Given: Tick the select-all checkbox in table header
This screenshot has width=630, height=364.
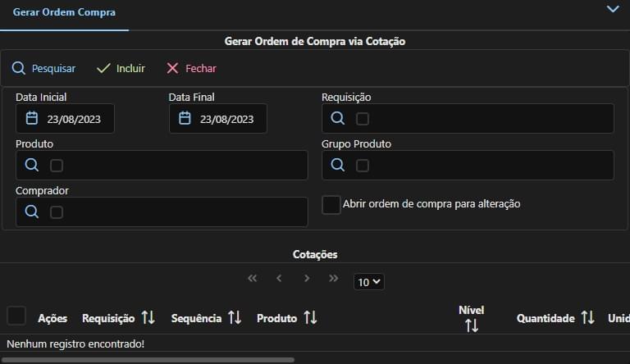Looking at the screenshot, I should (16, 316).
